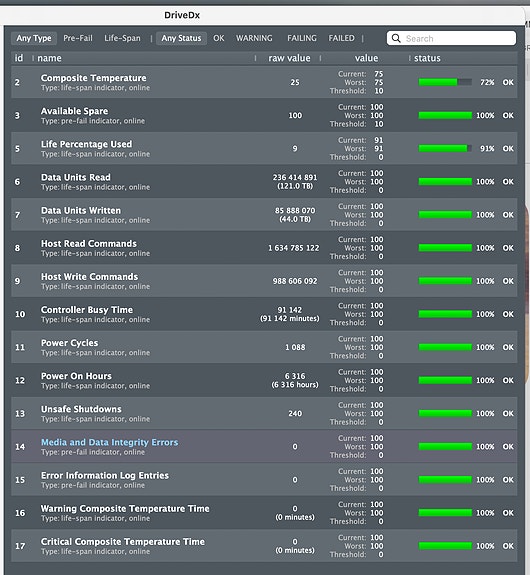
Task: Click the Composite Temperature 72% health bar
Action: pyautogui.click(x=445, y=82)
